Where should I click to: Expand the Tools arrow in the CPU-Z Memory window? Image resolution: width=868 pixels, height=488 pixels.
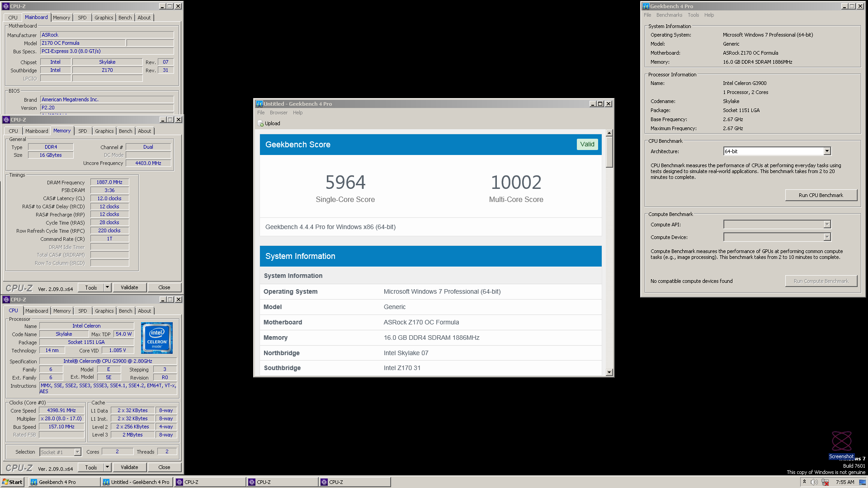[108, 287]
